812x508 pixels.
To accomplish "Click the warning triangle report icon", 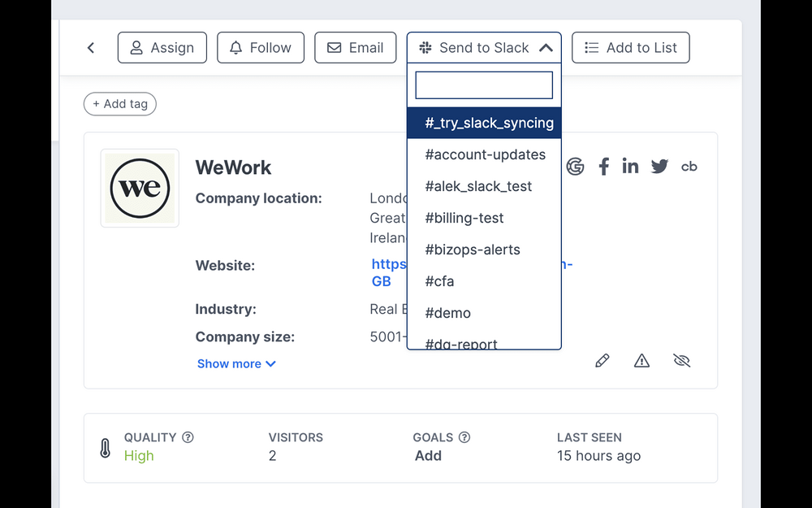I will tap(641, 360).
